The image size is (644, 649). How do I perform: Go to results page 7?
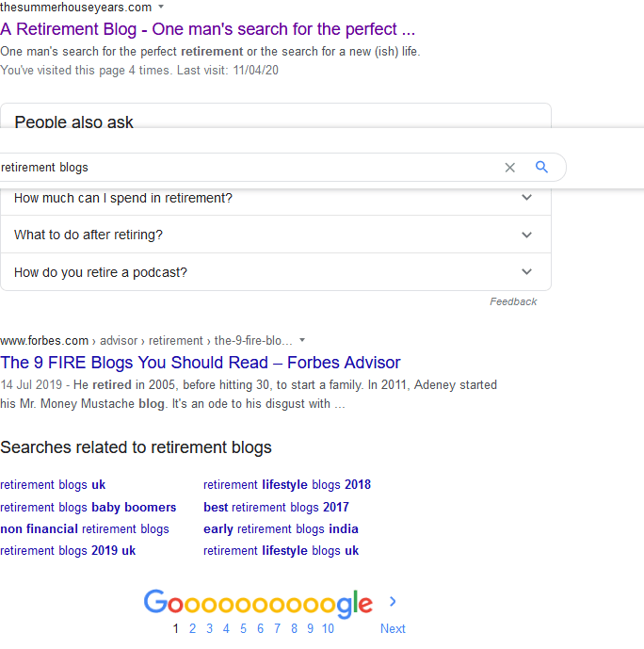[x=277, y=628]
